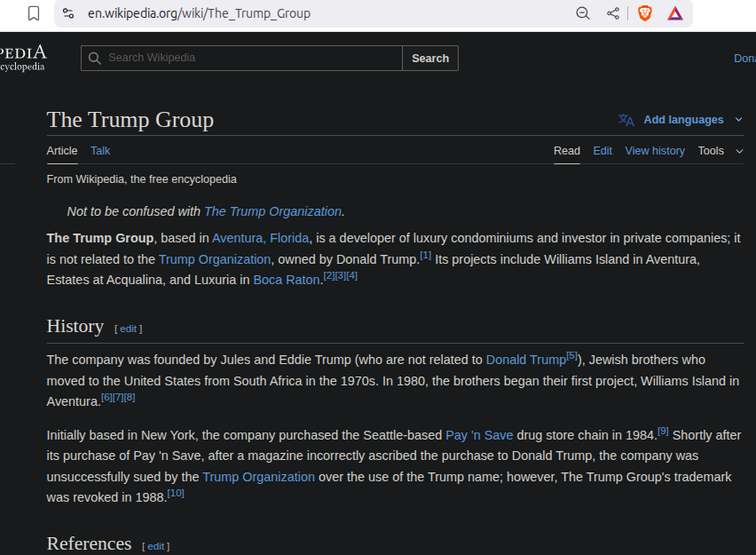756x555 pixels.
Task: Click the page title The Trump Group
Action: tap(130, 120)
